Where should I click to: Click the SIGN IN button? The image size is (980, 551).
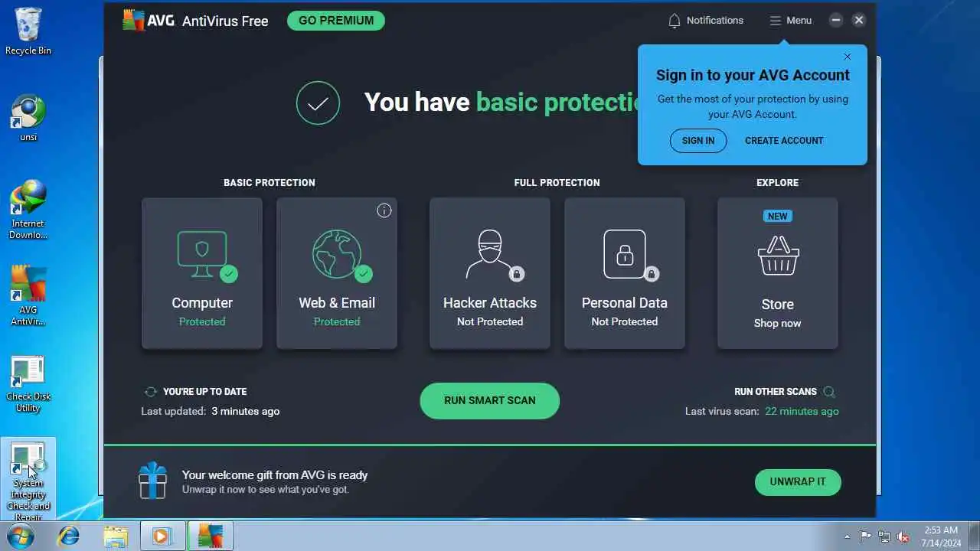[x=698, y=141]
